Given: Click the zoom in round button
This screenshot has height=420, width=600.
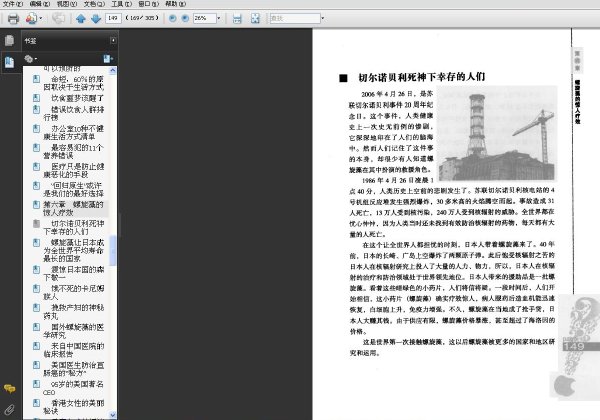Looking at the screenshot, I should (x=185, y=18).
